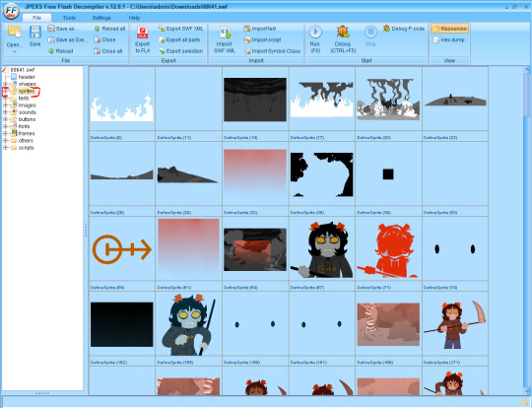Click the Save floppy disk icon

click(34, 32)
